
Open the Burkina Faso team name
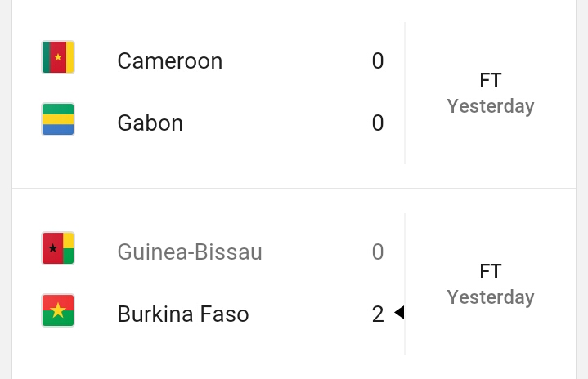183,314
